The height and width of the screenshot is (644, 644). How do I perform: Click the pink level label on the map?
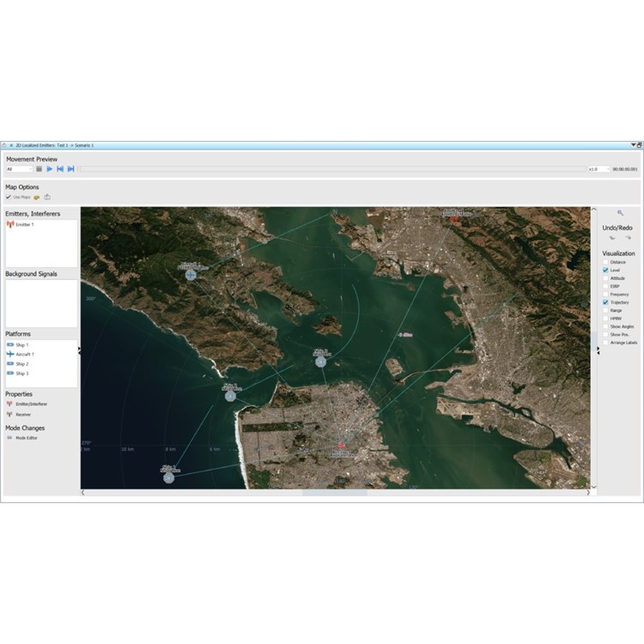pos(405,335)
